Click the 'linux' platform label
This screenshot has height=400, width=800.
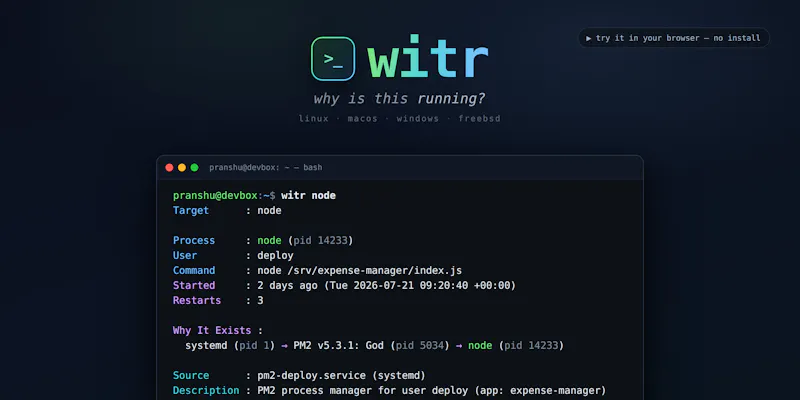click(x=314, y=118)
